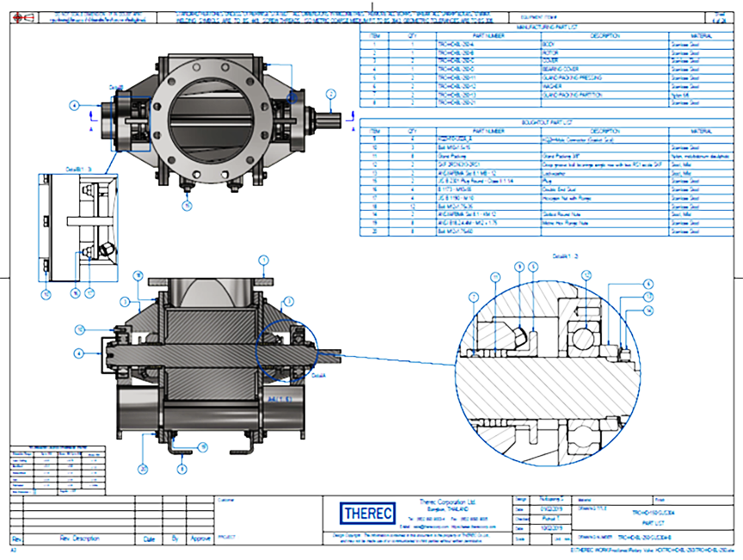Click the 'PROJECT' field in the title block
This screenshot has width=743, height=560.
click(x=226, y=538)
